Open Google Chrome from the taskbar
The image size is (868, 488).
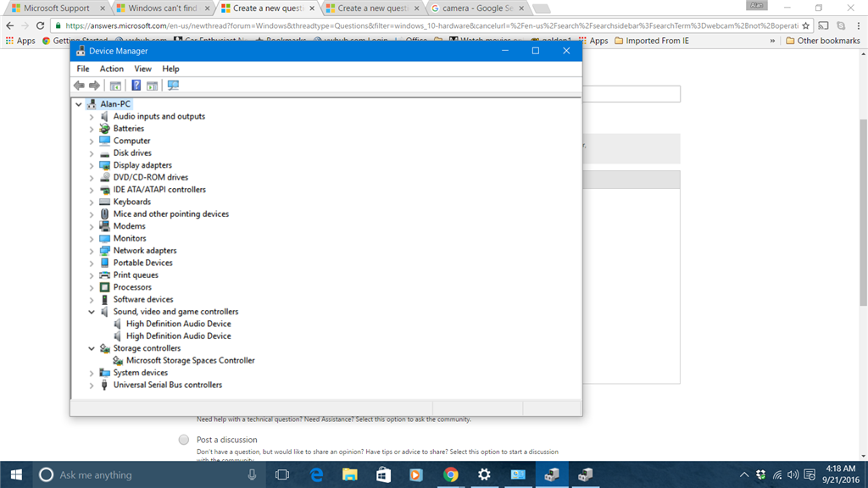pos(451,474)
